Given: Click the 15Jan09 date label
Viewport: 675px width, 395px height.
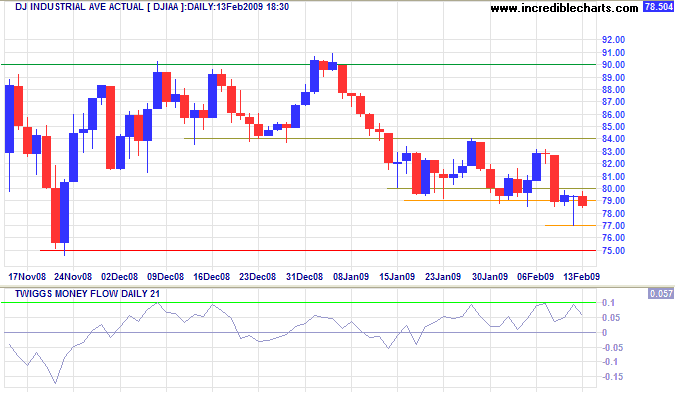Looking at the screenshot, I should point(397,277).
